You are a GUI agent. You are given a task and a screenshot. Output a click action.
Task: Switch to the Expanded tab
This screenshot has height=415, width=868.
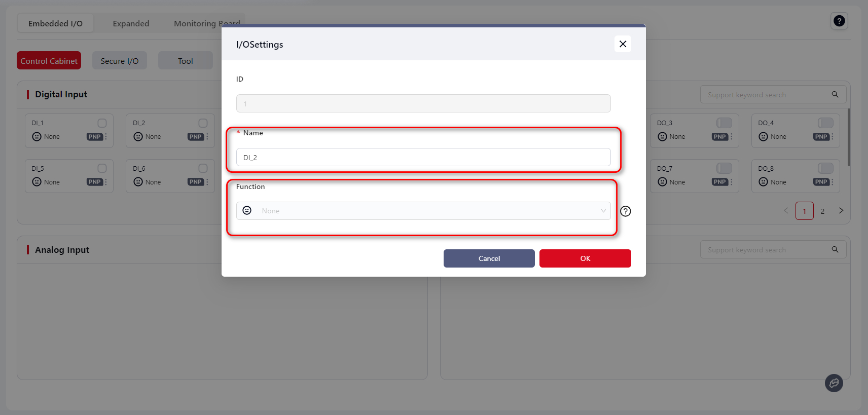point(131,24)
